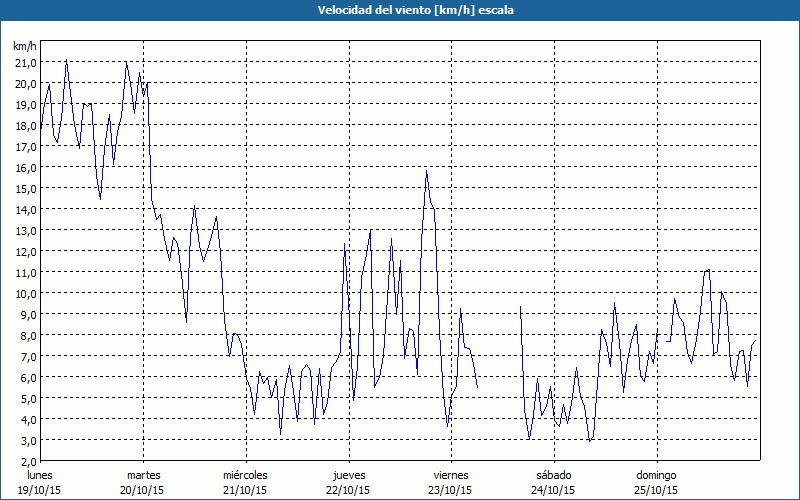The height and width of the screenshot is (500, 800).
Task: Click the date label 25/10/15
Action: pos(656,490)
